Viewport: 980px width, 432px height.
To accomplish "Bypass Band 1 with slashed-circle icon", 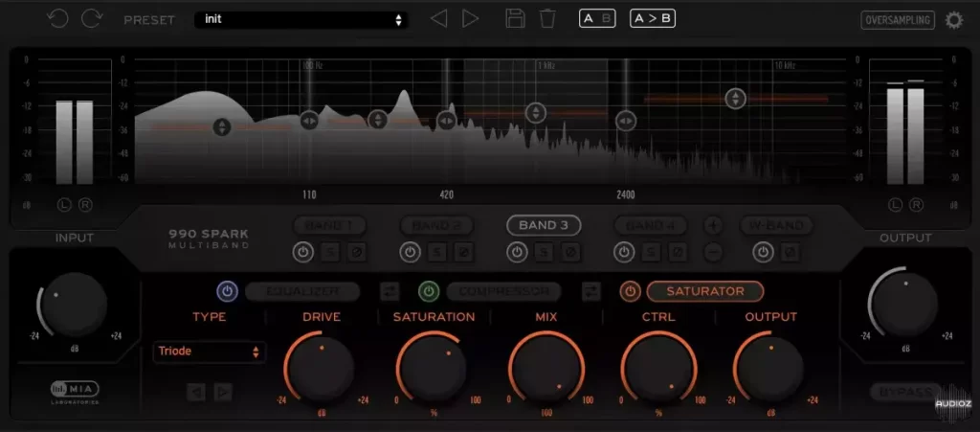I will 357,253.
